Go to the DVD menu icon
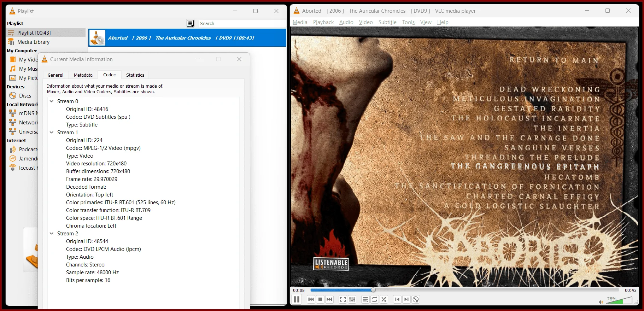This screenshot has height=311, width=644. click(x=416, y=299)
